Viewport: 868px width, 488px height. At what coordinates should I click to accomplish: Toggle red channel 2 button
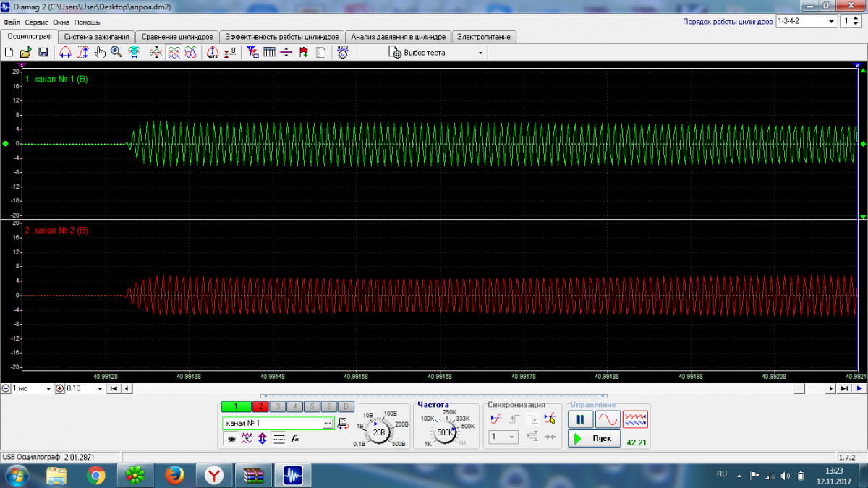[x=260, y=406]
